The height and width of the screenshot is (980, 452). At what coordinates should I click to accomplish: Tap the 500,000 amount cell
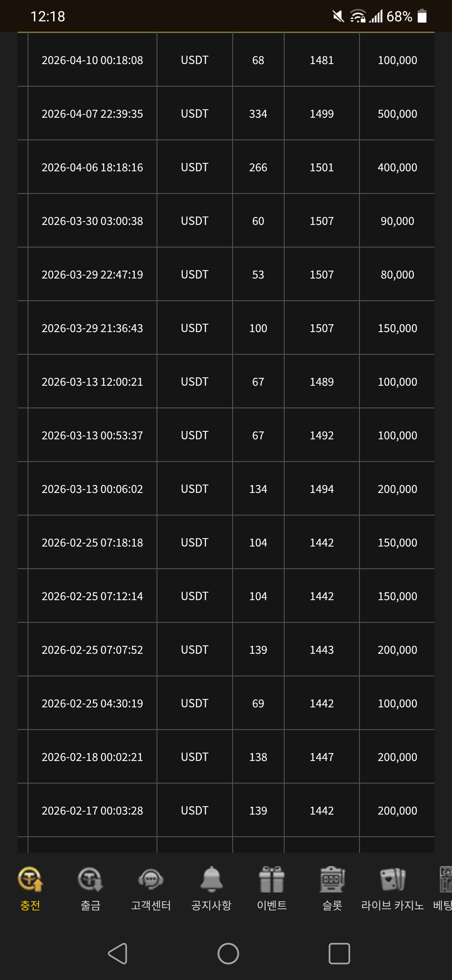point(397,114)
